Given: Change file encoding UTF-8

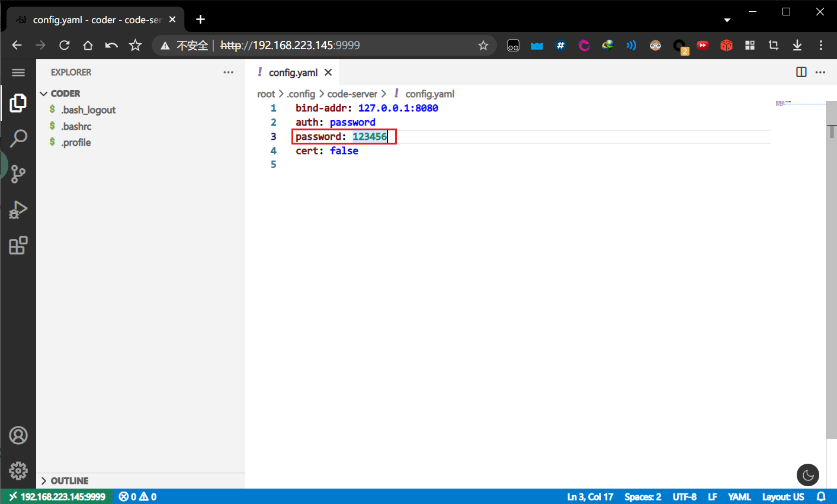Looking at the screenshot, I should tap(685, 497).
